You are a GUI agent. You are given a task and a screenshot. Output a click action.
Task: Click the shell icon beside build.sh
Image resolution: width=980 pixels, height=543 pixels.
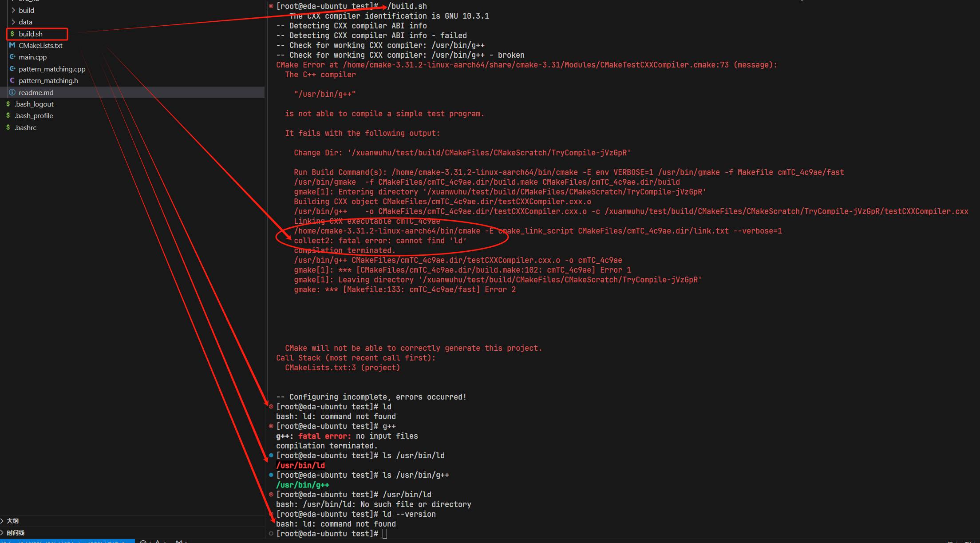12,34
